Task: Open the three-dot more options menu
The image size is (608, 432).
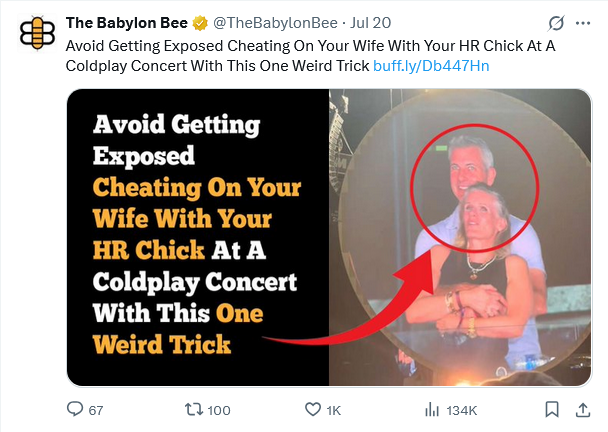Action: 583,23
